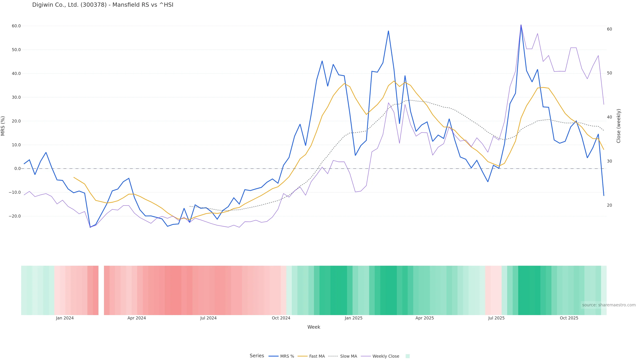
Task: Click the chart title Digiwin Co., Ltd.
Action: (x=102, y=5)
